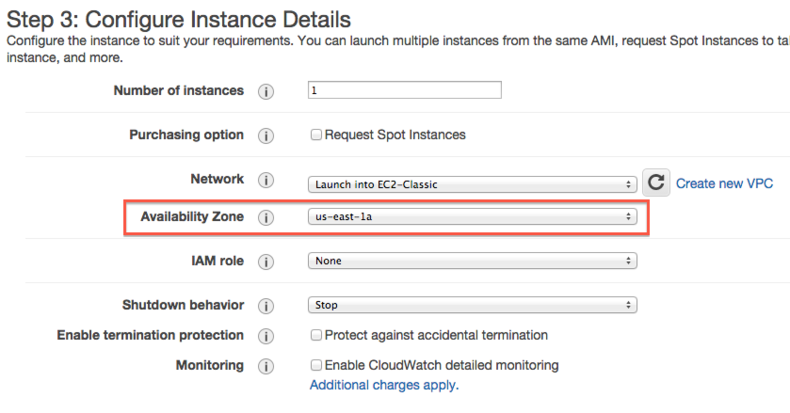790x413 pixels.
Task: Click info icon next to Monitoring
Action: click(266, 366)
